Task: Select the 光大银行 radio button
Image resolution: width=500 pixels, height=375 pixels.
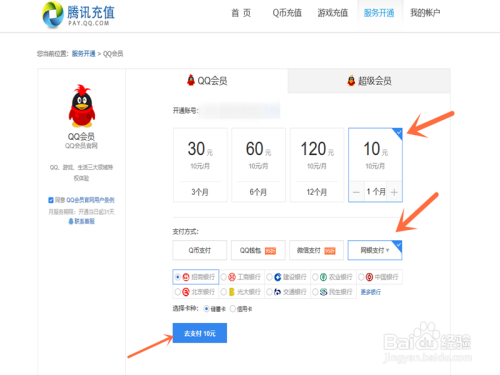Action: click(224, 292)
